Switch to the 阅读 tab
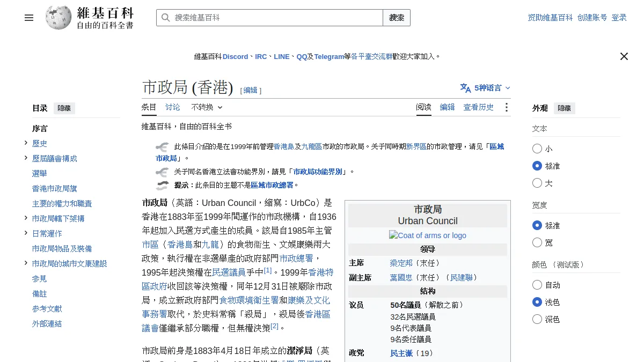644x362 pixels. [424, 107]
